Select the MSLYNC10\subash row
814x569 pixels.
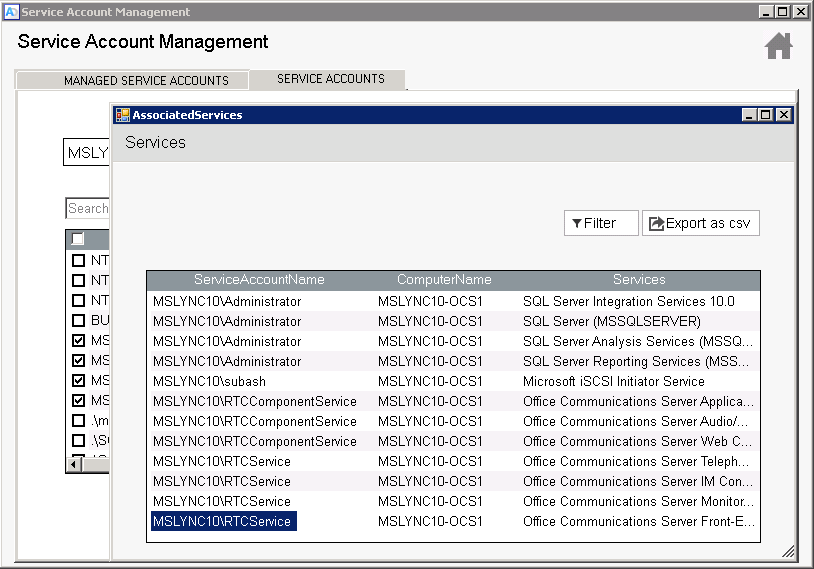coord(210,381)
